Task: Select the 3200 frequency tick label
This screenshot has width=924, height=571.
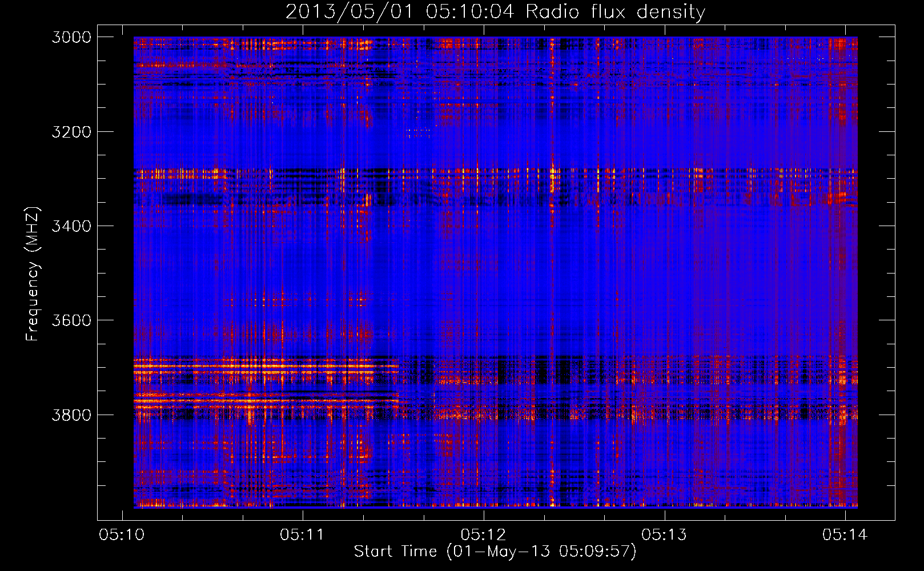Action: pyautogui.click(x=71, y=132)
